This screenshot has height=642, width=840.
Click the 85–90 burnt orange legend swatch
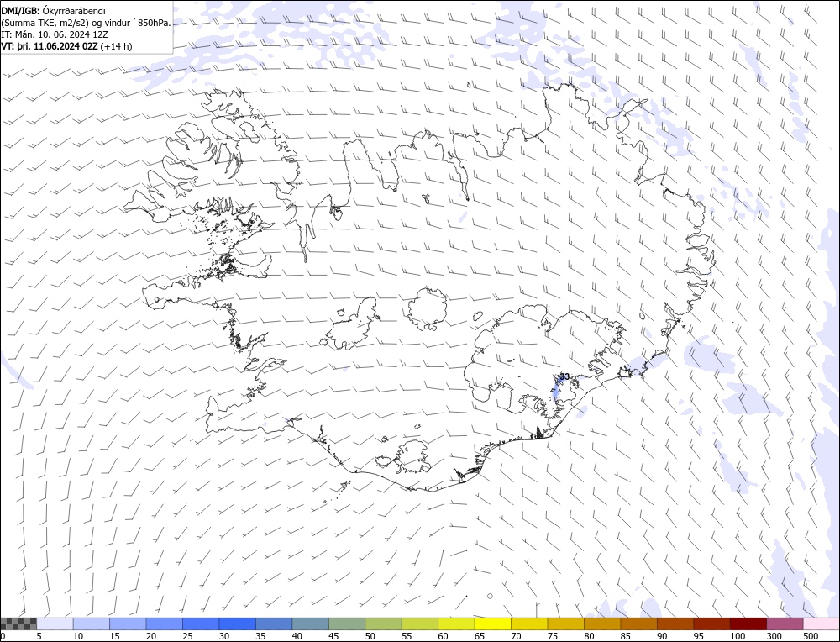click(638, 624)
